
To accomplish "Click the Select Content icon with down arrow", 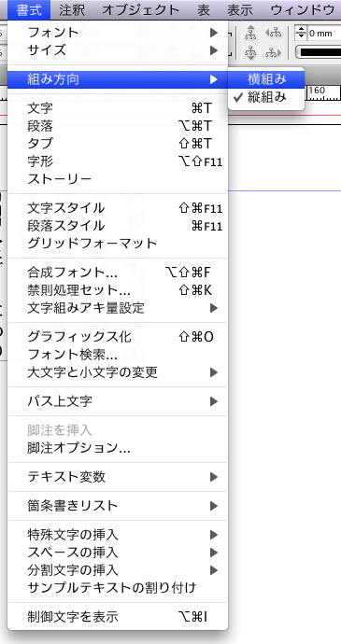I will (x=250, y=52).
